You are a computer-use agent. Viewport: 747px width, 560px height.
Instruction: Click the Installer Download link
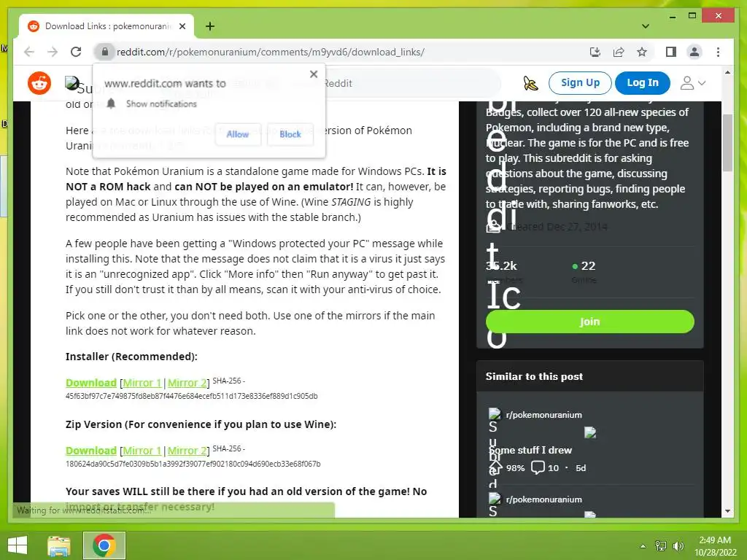[x=91, y=383]
